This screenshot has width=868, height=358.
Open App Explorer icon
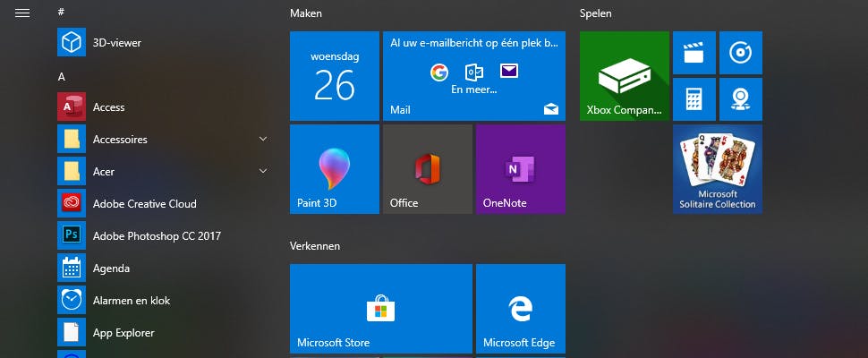(x=72, y=333)
